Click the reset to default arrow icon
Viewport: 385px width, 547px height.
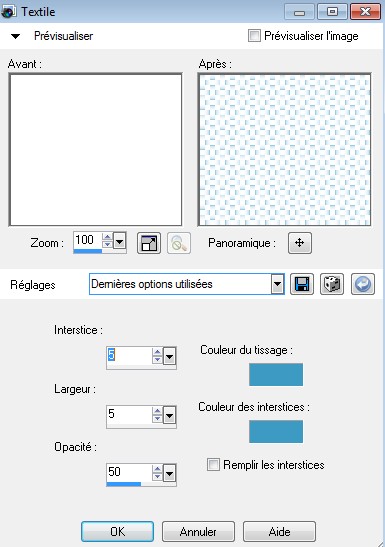363,284
